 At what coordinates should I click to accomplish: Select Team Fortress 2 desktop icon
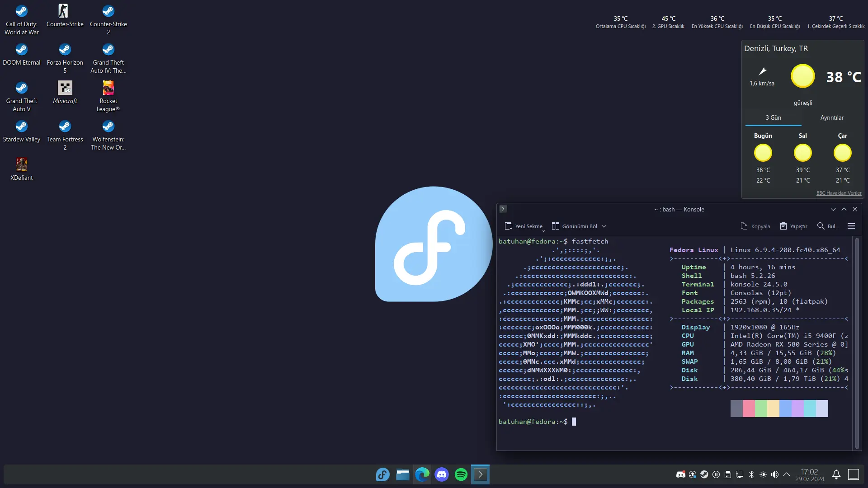(65, 135)
